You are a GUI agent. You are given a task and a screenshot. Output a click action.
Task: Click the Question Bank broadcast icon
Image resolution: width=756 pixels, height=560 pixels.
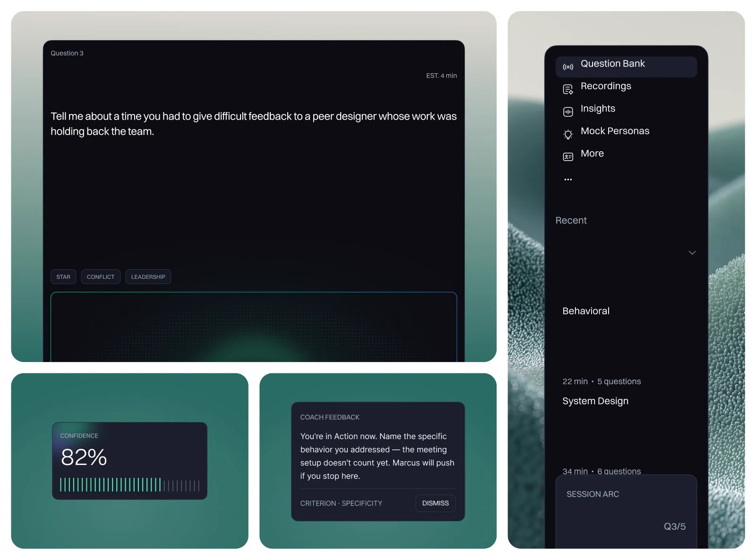[x=568, y=67]
